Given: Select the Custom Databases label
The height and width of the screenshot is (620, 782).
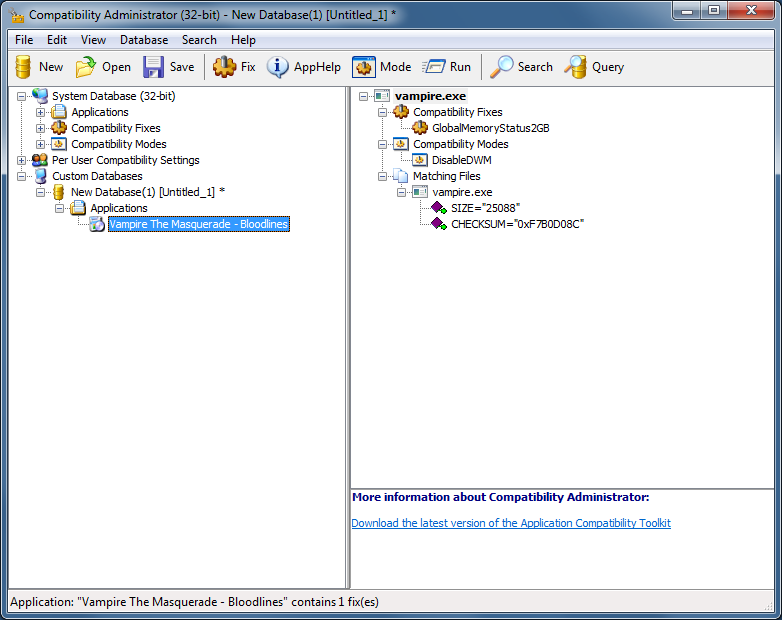Looking at the screenshot, I should click(97, 176).
